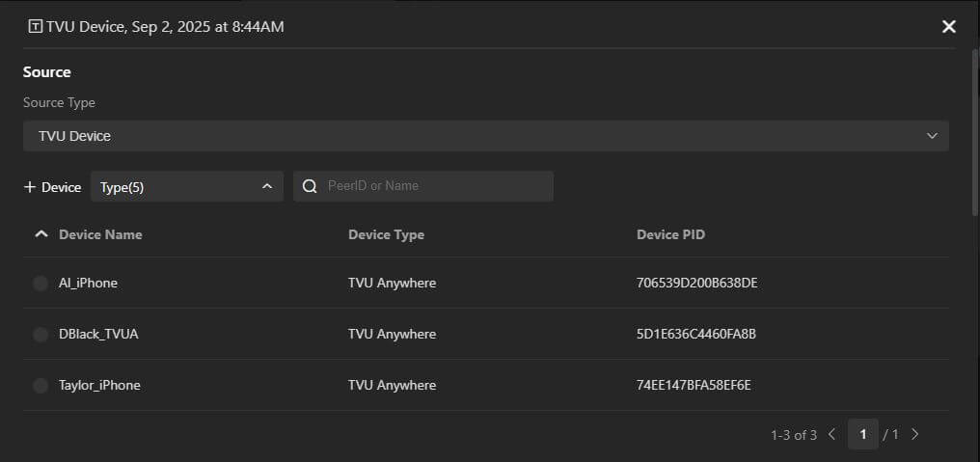Click the Al_iPhone device name
The width and height of the screenshot is (980, 462).
point(88,284)
